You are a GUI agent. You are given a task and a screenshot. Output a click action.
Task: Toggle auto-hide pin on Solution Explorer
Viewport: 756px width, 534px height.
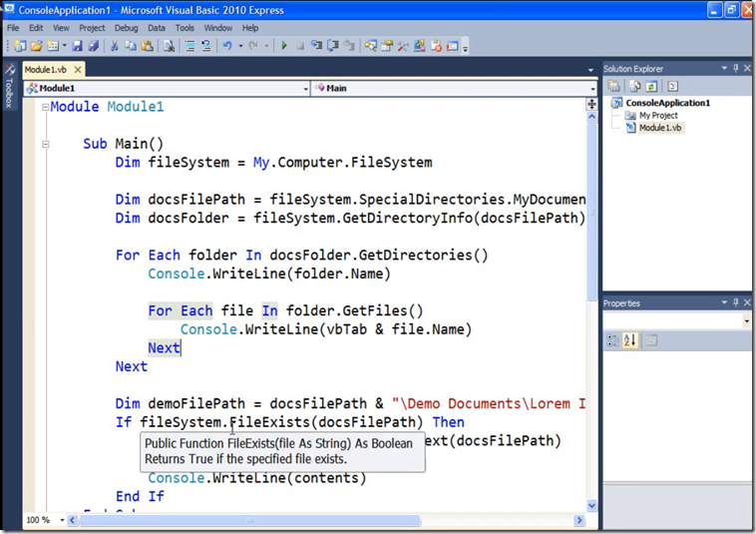[735, 69]
